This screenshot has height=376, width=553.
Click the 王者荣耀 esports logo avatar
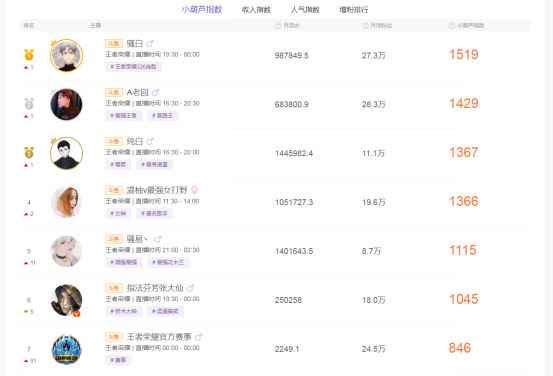tap(66, 349)
